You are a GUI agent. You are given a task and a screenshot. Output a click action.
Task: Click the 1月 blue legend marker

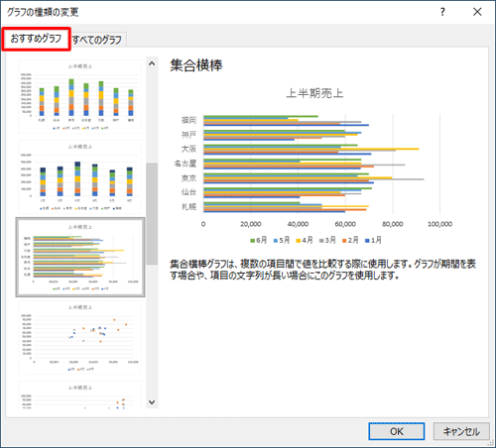pyautogui.click(x=367, y=241)
